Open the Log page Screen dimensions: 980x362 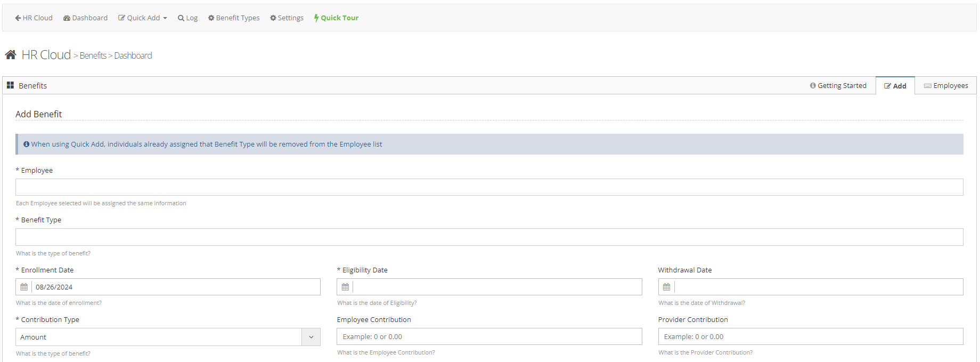pyautogui.click(x=188, y=18)
